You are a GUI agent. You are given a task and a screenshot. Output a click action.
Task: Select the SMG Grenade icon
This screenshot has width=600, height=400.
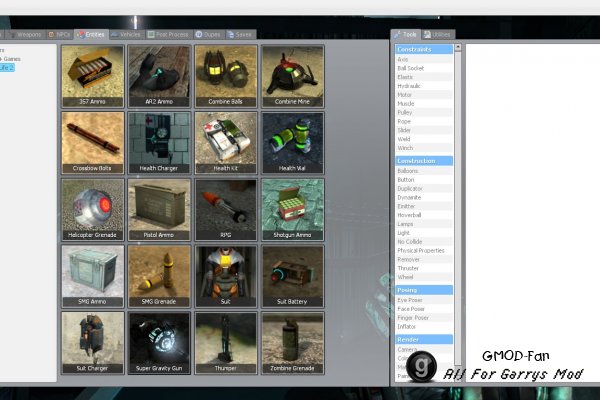[x=159, y=276]
